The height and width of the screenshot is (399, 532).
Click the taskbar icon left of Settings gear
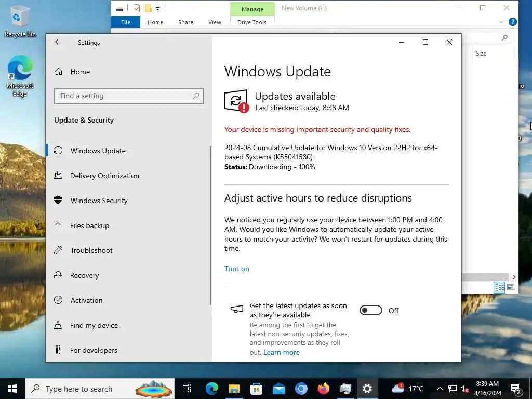tap(345, 389)
